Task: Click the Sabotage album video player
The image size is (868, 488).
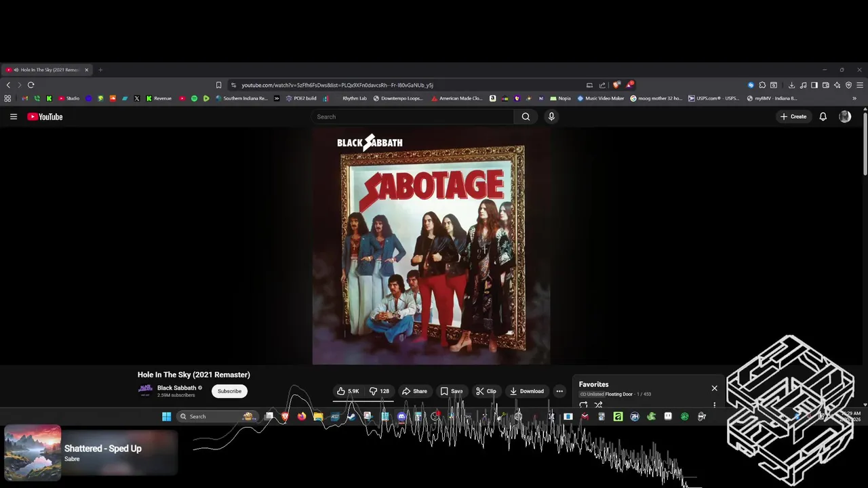Action: [x=431, y=246]
